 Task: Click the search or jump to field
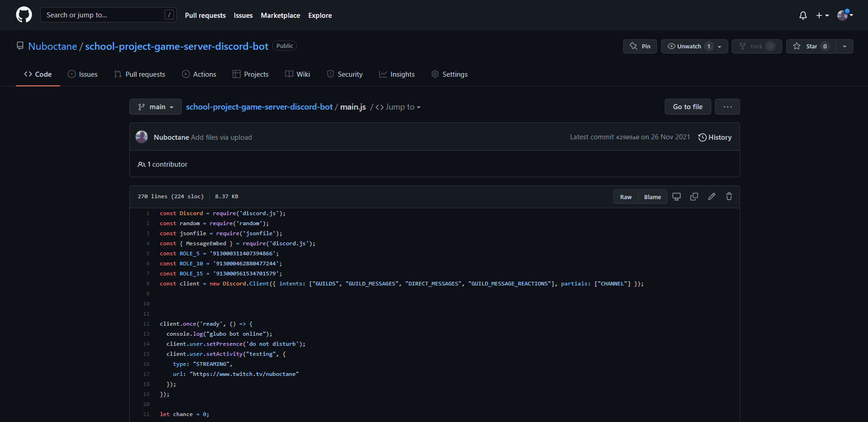pyautogui.click(x=108, y=15)
